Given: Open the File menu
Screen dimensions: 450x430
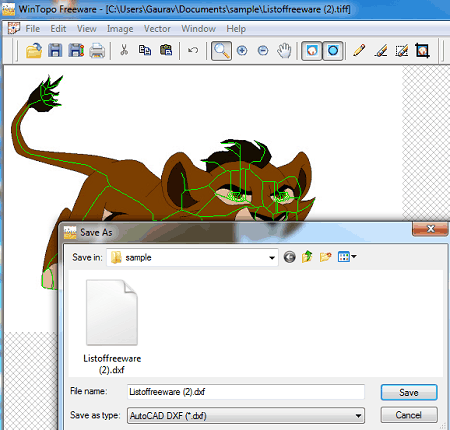Looking at the screenshot, I should coord(33,29).
